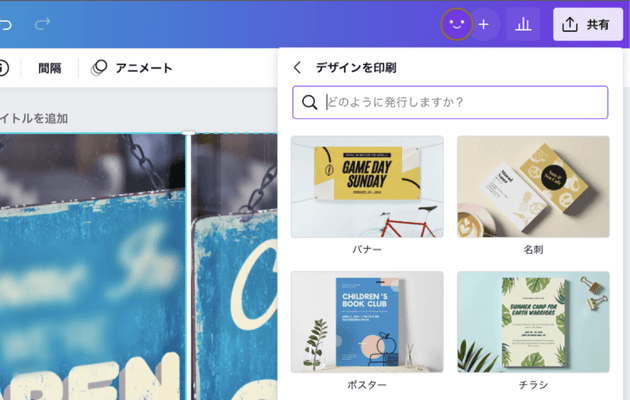The height and width of the screenshot is (400, 630).
Task: Open the 間隔 spacing option
Action: (x=50, y=68)
